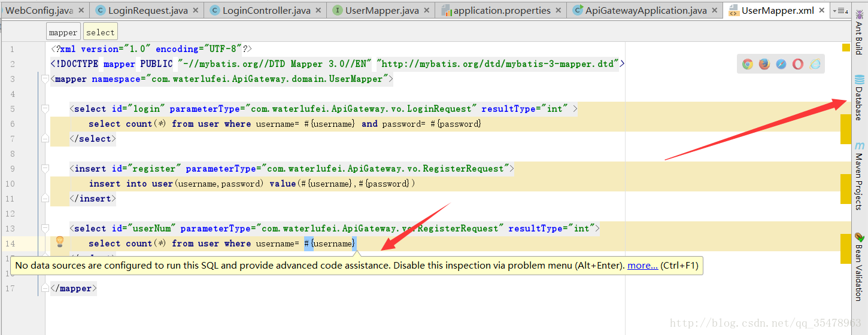Click the closing </mapper> tag
The image size is (868, 335).
click(x=73, y=288)
